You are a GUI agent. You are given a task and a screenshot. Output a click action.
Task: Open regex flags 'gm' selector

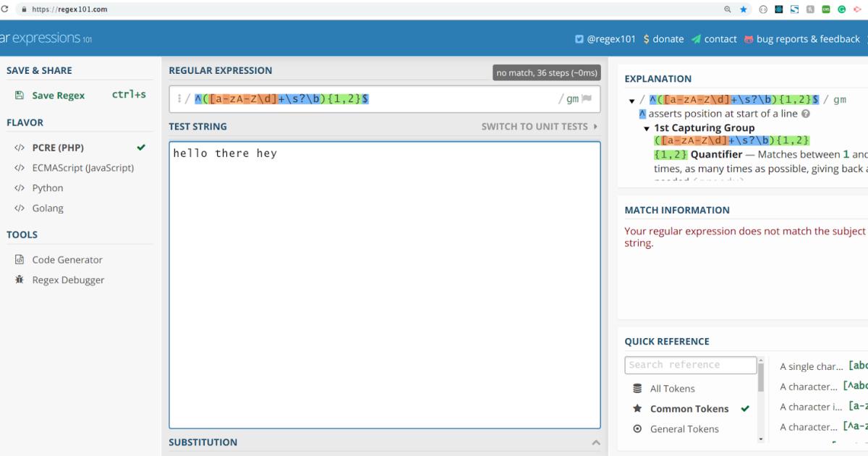click(572, 99)
